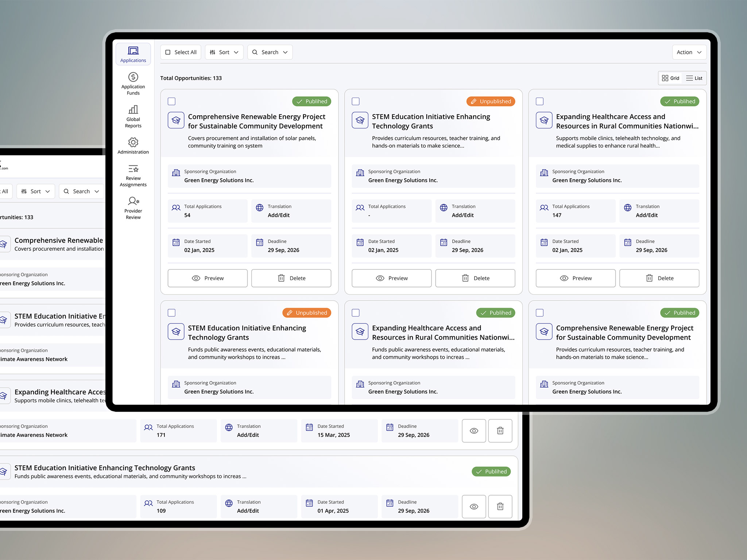Viewport: 747px width, 560px height.
Task: Click trash icon in 109 applications row
Action: 500,506
